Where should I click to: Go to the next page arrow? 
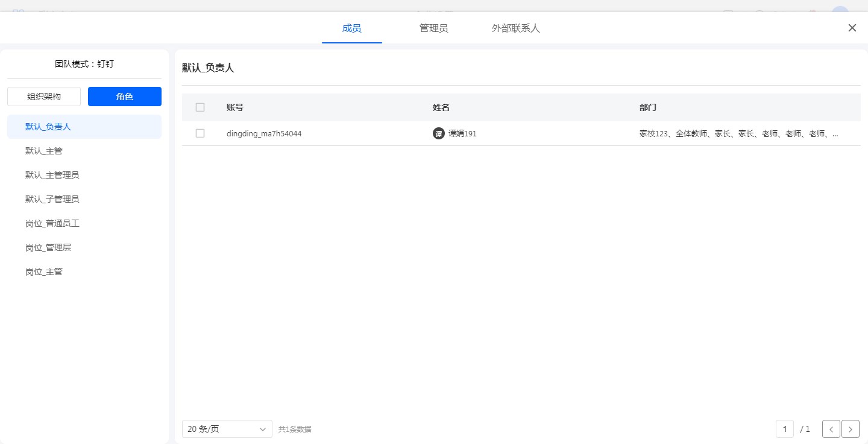pyautogui.click(x=850, y=429)
